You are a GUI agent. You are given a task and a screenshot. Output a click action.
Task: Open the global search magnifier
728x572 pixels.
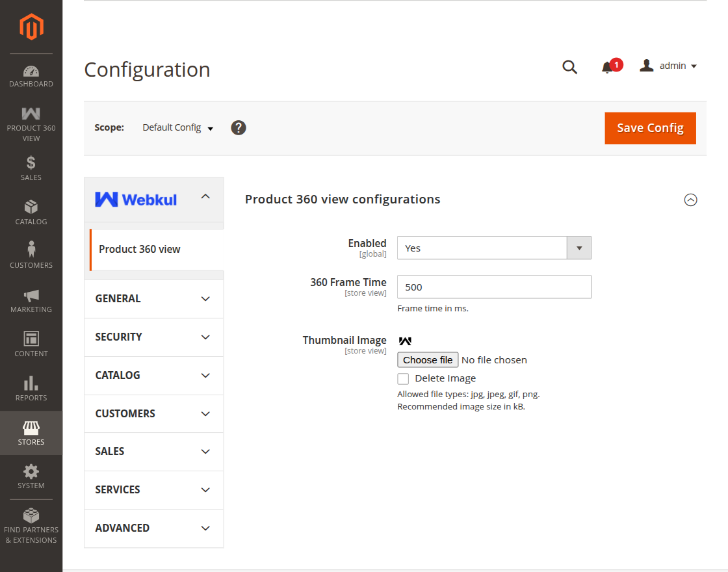[x=569, y=66]
